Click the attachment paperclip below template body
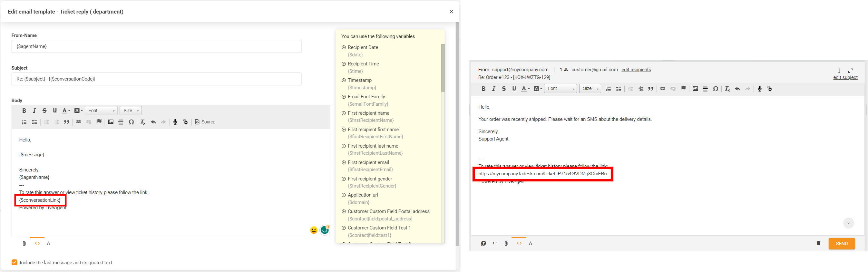Image resolution: width=868 pixels, height=272 pixels. point(24,243)
